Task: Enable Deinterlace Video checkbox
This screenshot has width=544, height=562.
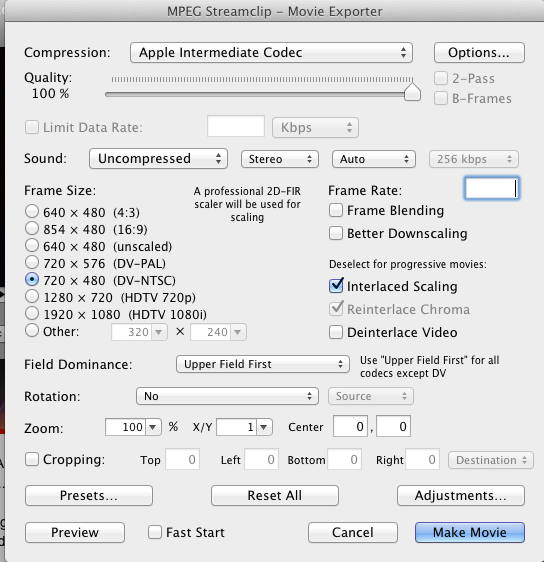Action: click(336, 332)
